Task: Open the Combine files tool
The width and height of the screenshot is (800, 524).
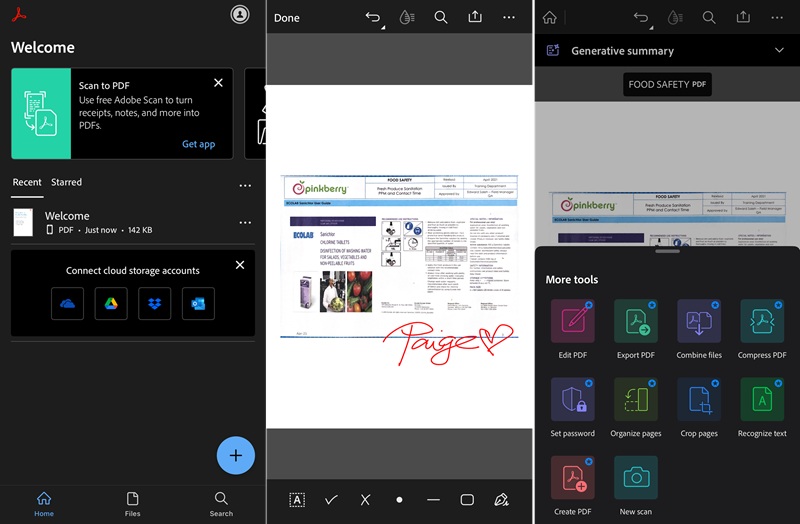Action: pos(699,329)
